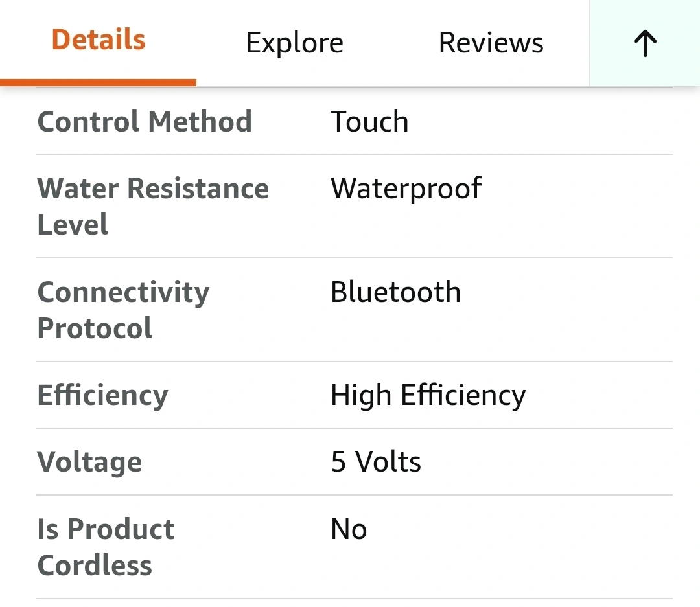Click the Is Product Cordless label
This screenshot has height=607, width=700.
click(106, 547)
